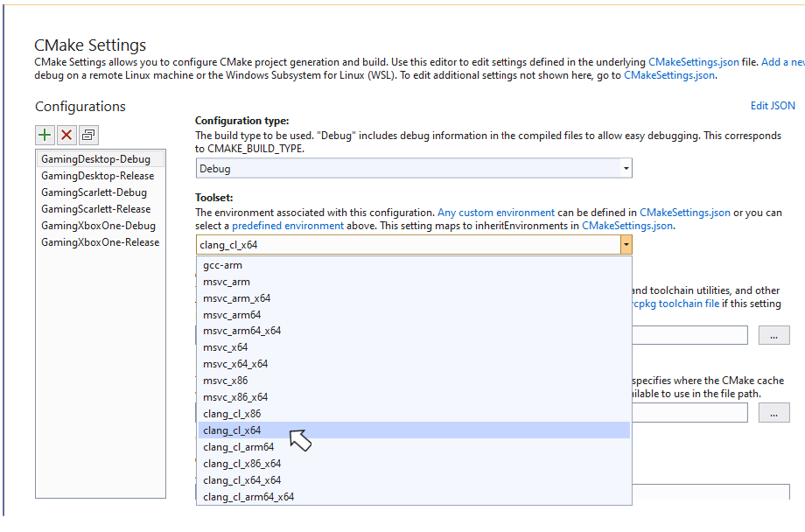Open CMakeSettings.json link after inheritEnvironments

click(x=626, y=226)
